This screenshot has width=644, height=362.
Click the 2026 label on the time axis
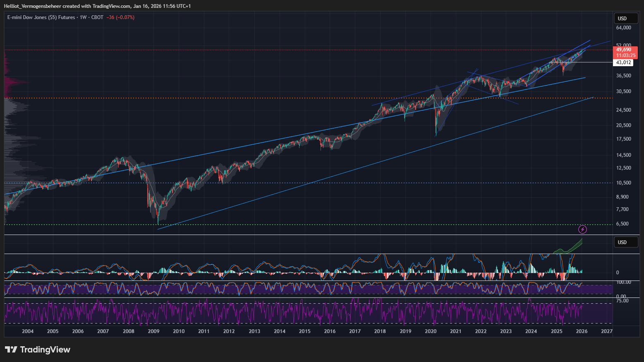(x=582, y=331)
